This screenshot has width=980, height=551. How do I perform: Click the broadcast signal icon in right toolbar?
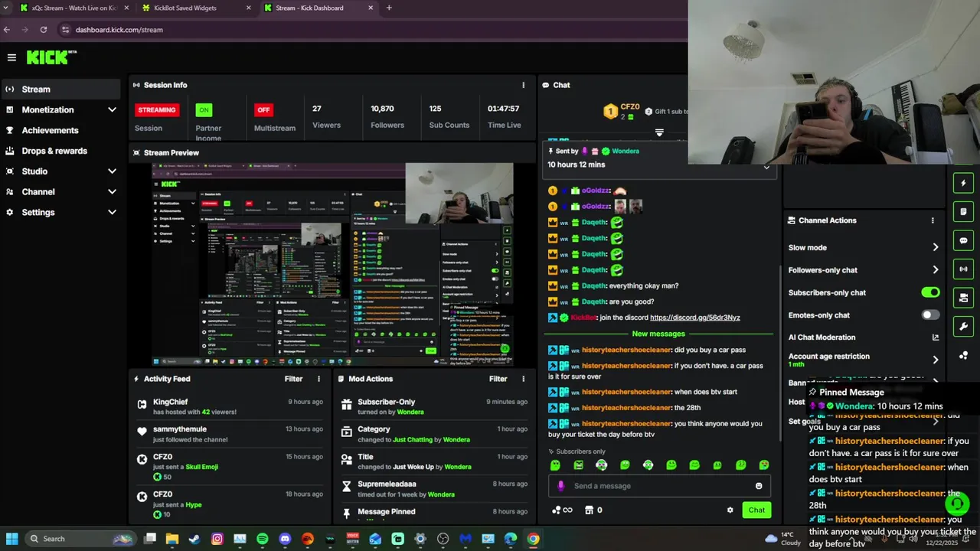963,269
